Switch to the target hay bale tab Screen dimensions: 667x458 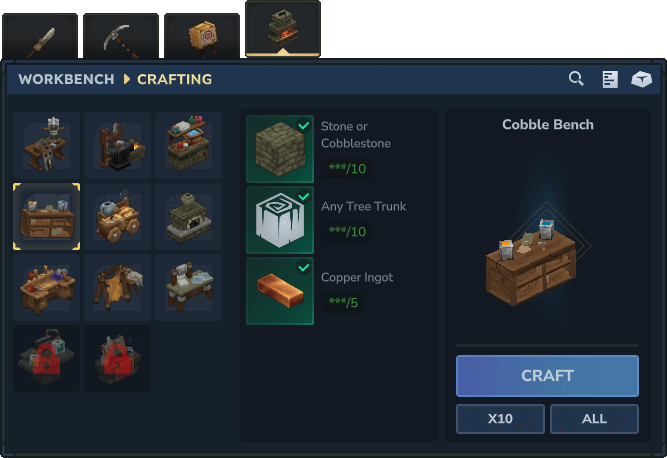202,36
